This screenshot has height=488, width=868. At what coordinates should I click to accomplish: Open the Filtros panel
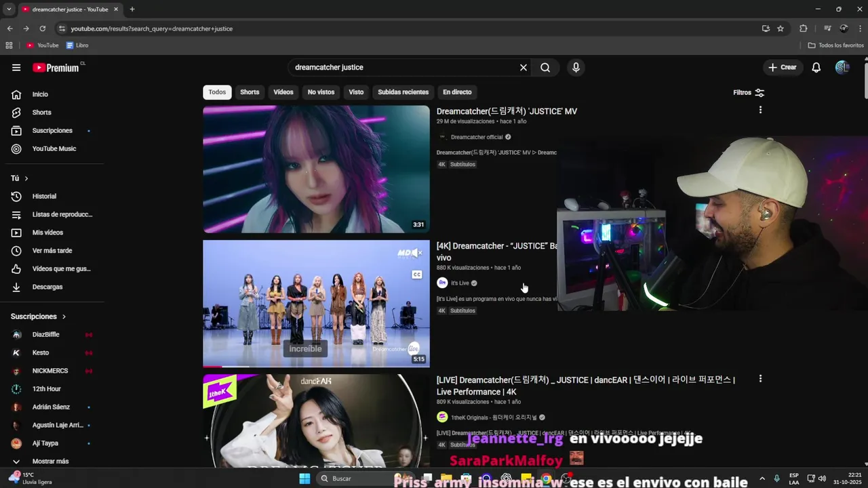(749, 92)
